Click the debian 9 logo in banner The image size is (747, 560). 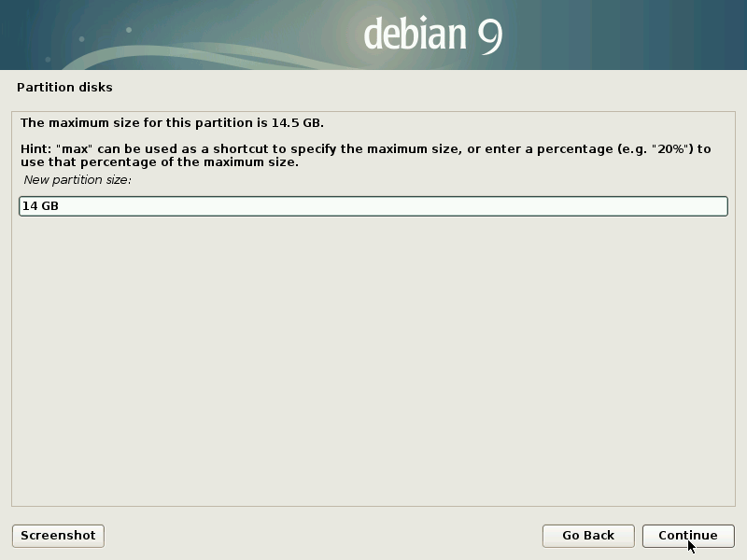coord(433,35)
